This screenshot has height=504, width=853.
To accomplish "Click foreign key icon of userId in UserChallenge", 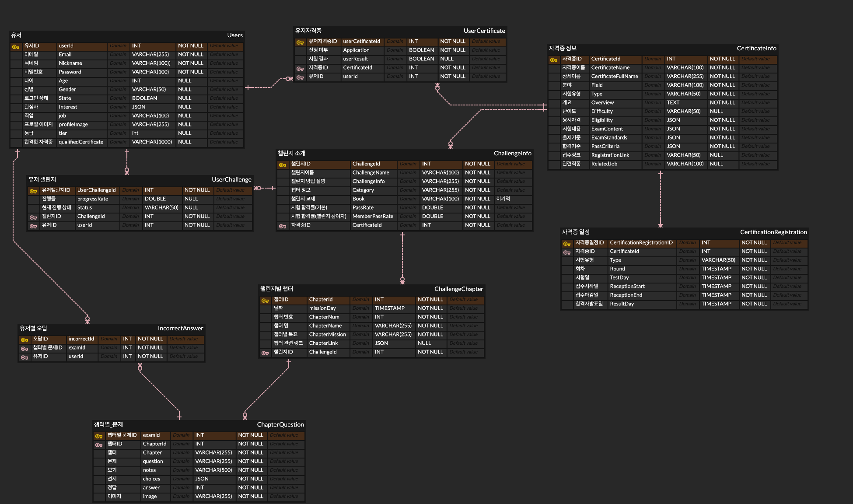I will click(x=33, y=226).
